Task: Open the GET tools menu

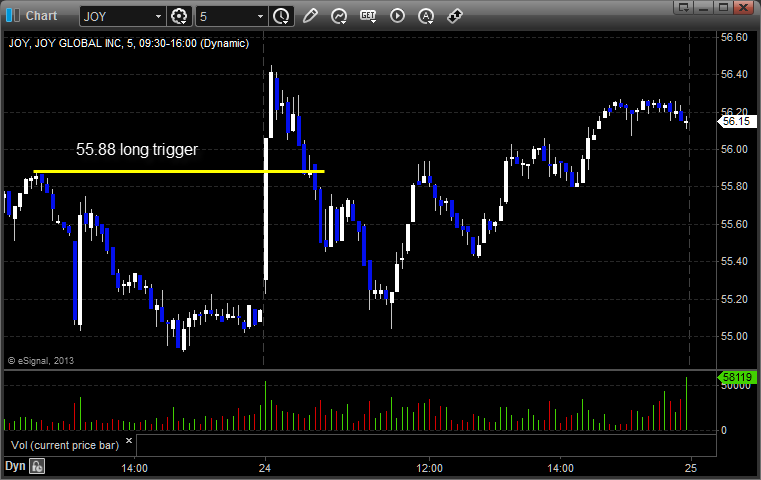Action: pyautogui.click(x=368, y=16)
